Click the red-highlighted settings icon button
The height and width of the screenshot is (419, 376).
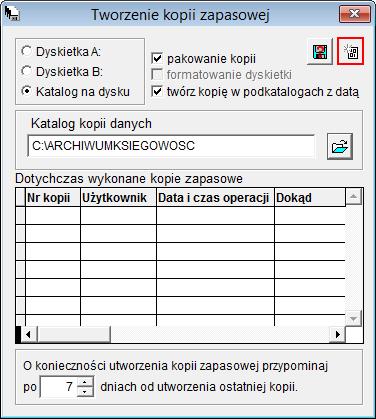click(350, 51)
